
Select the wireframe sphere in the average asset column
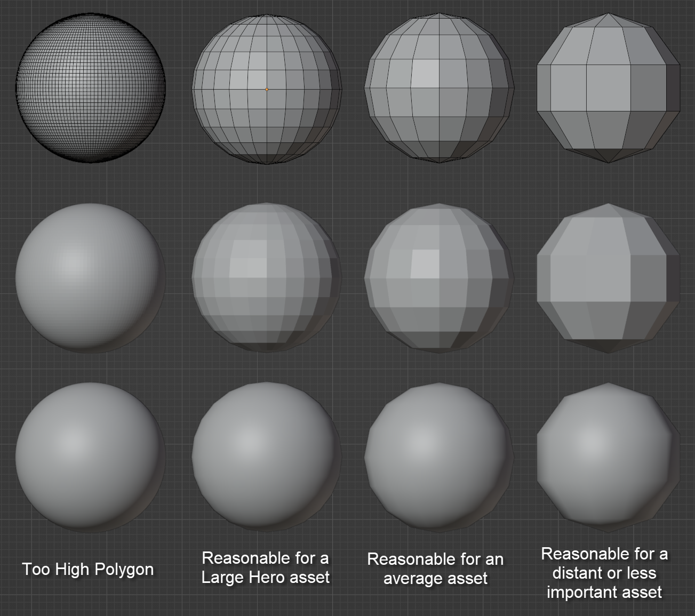[440, 89]
